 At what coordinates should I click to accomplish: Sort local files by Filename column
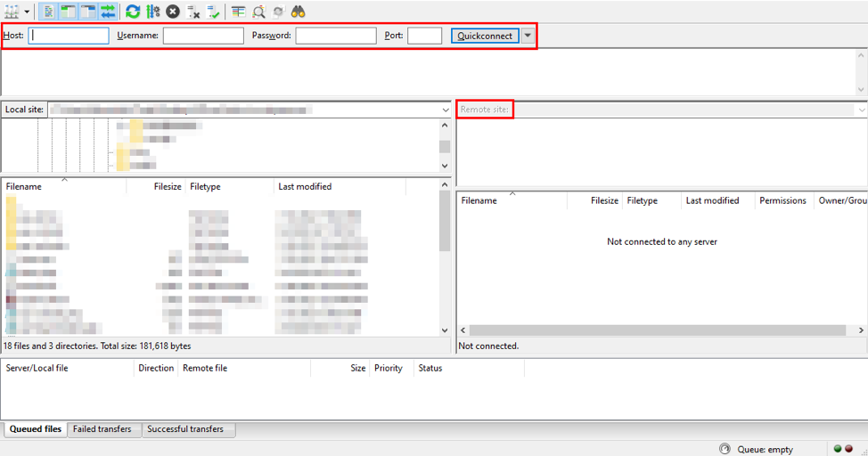pyautogui.click(x=63, y=186)
